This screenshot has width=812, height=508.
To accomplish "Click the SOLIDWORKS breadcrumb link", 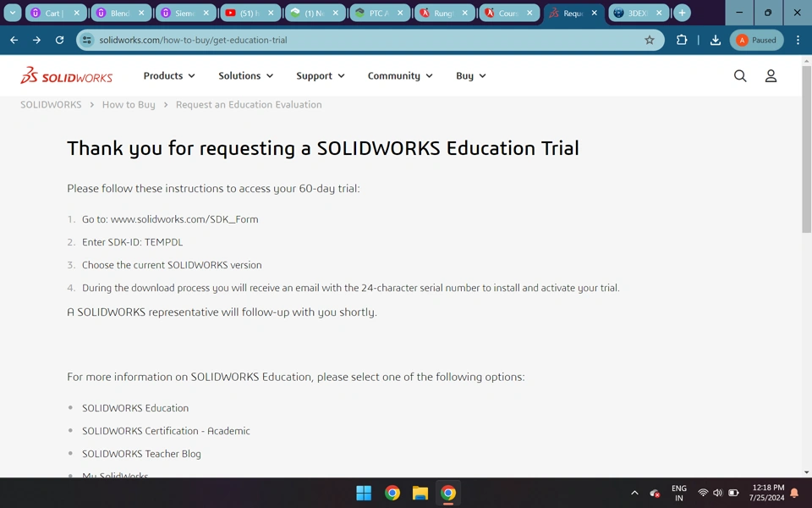I will pyautogui.click(x=51, y=105).
